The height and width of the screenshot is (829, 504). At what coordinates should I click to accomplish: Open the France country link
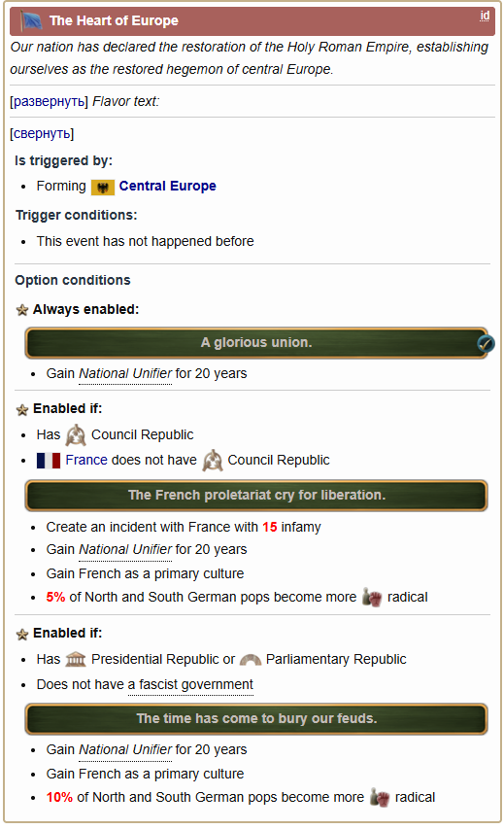coord(86,460)
